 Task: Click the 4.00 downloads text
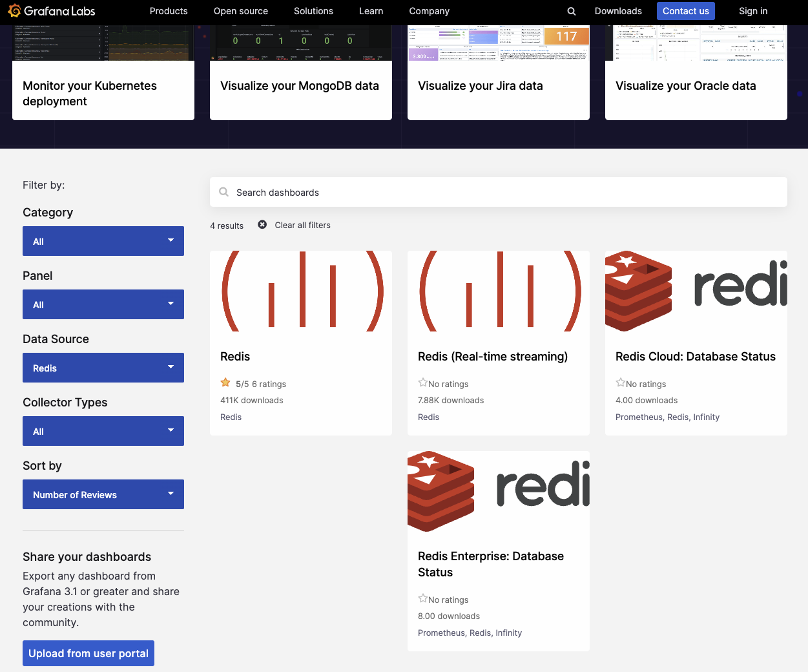647,400
